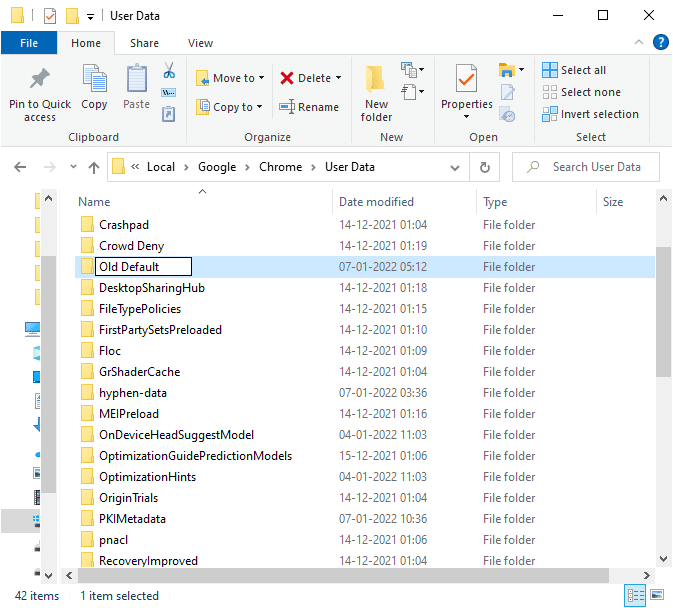Screen dimensions: 673x608
Task: Create a New folder
Action: click(376, 94)
